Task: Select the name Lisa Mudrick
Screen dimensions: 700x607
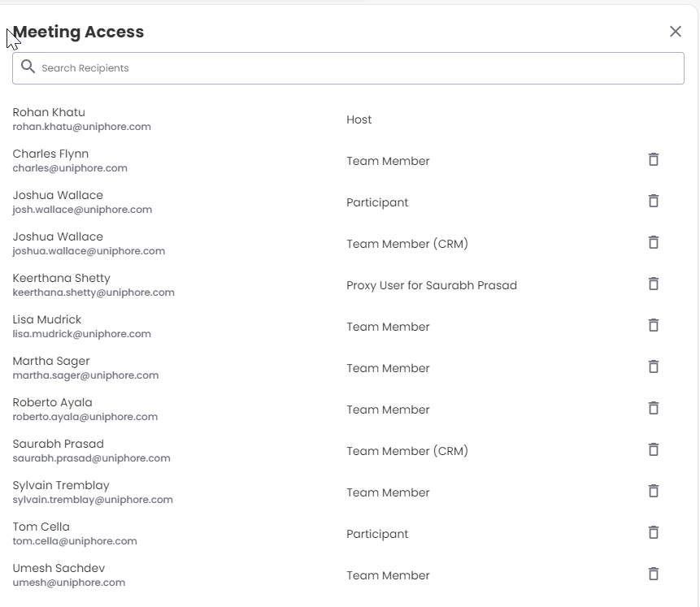Action: point(47,319)
